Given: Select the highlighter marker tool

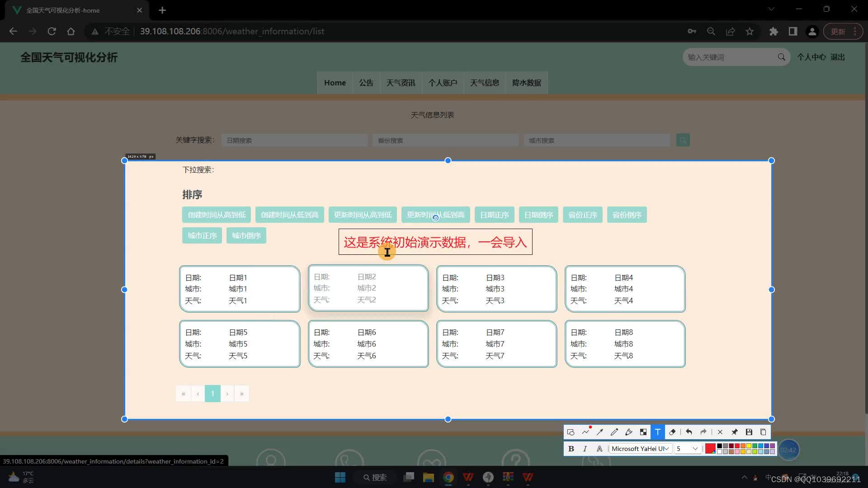Looking at the screenshot, I should (629, 432).
